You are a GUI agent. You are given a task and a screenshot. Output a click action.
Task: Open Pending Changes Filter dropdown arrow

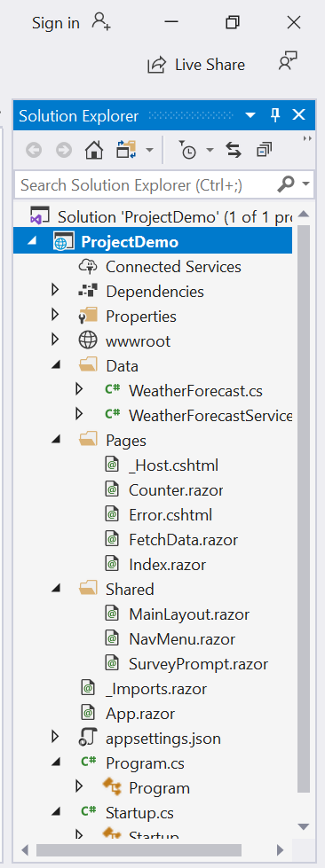(210, 150)
